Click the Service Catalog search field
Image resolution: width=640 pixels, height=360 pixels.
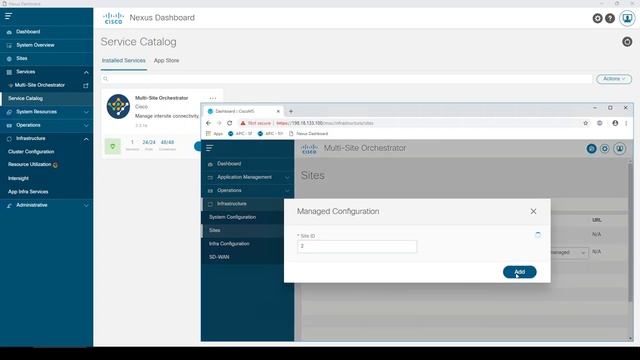[x=347, y=79]
